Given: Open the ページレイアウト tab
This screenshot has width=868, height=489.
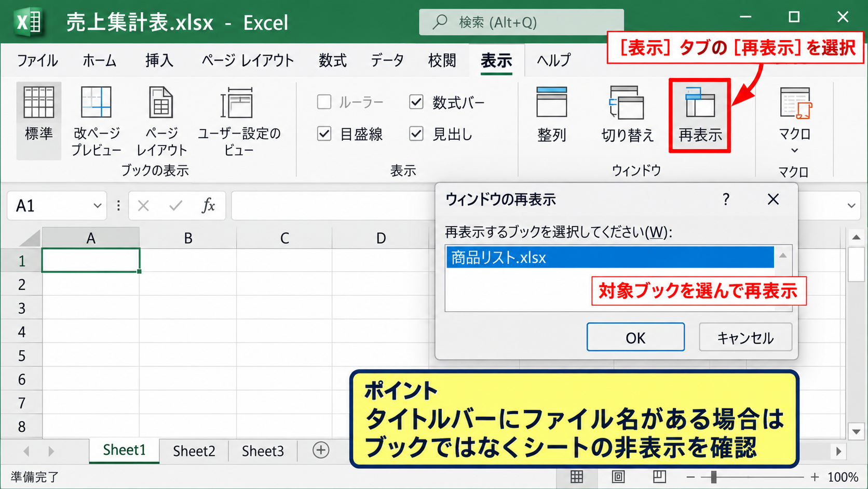Looking at the screenshot, I should click(x=248, y=60).
